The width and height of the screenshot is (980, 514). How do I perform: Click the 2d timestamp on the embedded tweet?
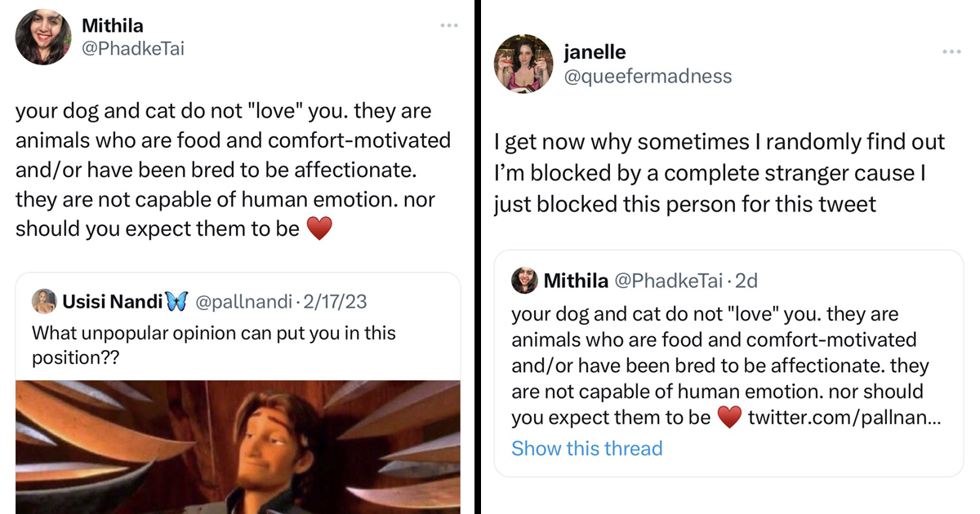[745, 281]
